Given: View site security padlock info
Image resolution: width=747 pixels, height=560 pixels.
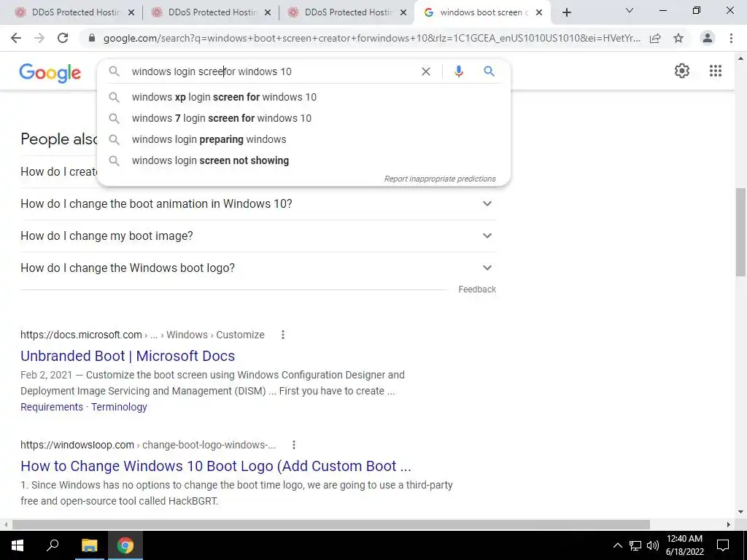Looking at the screenshot, I should 92,38.
